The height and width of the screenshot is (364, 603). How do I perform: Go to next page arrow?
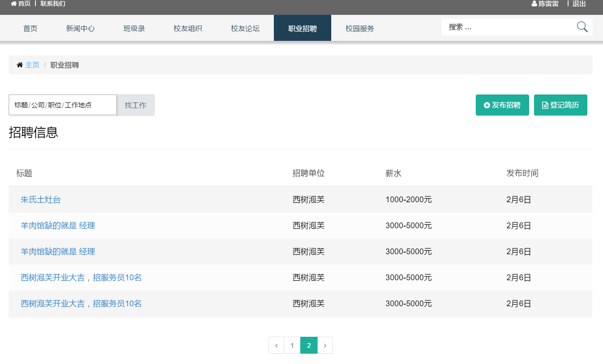click(x=325, y=345)
